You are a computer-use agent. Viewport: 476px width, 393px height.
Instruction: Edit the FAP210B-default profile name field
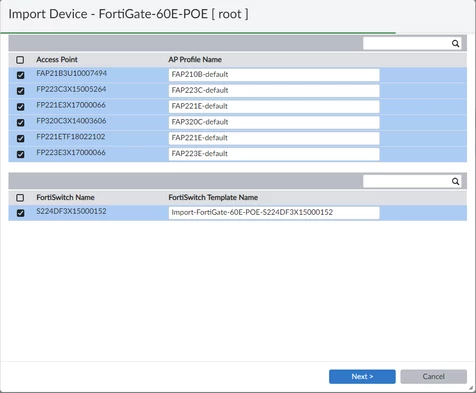(x=274, y=75)
